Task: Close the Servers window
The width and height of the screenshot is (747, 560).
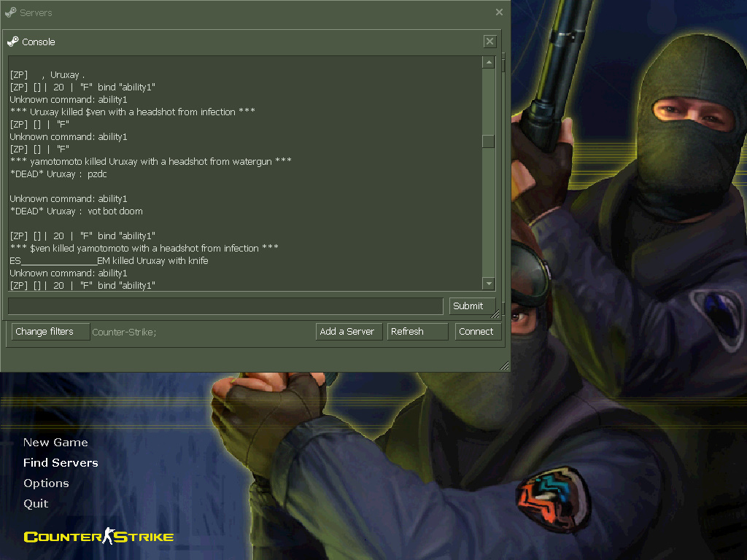Action: 499,12
